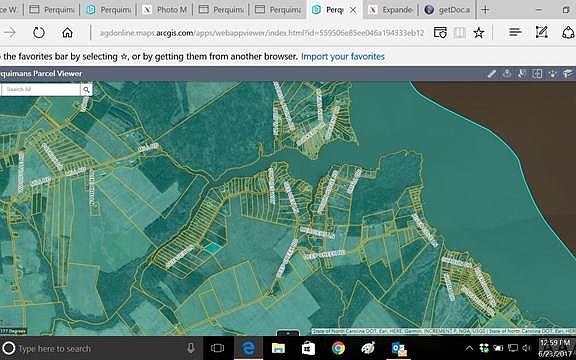Screen dimensions: 576x360
Task: Switch to the getDoc.a tab
Action: point(447,10)
